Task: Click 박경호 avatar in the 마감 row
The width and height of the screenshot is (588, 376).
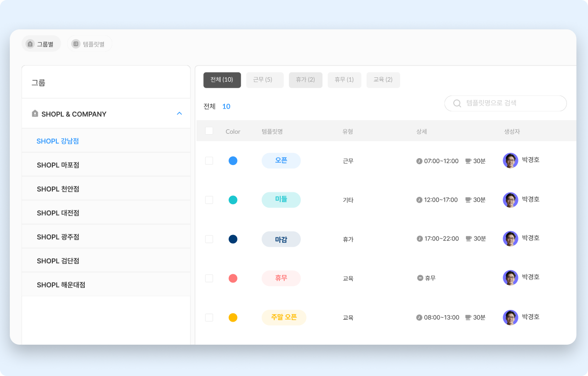Action: [511, 239]
